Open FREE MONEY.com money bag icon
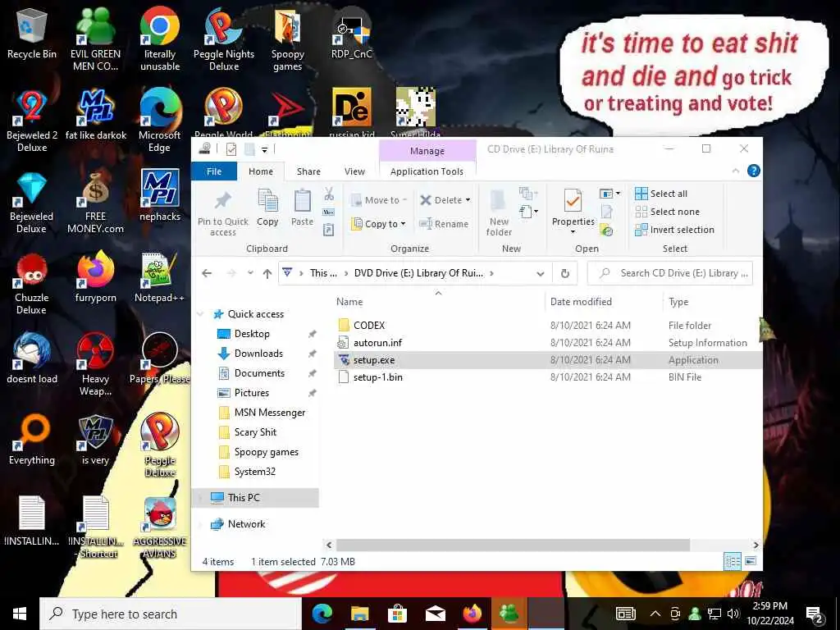 point(95,202)
